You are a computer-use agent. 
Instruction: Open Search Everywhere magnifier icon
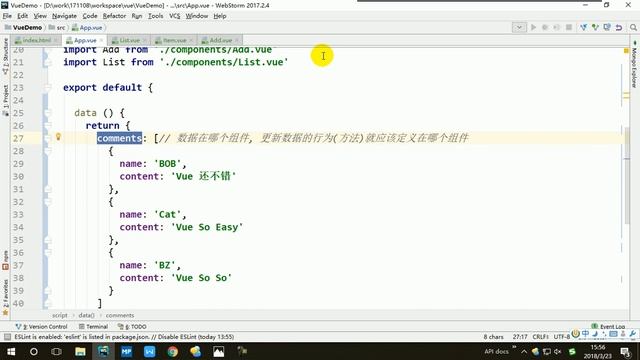point(633,27)
